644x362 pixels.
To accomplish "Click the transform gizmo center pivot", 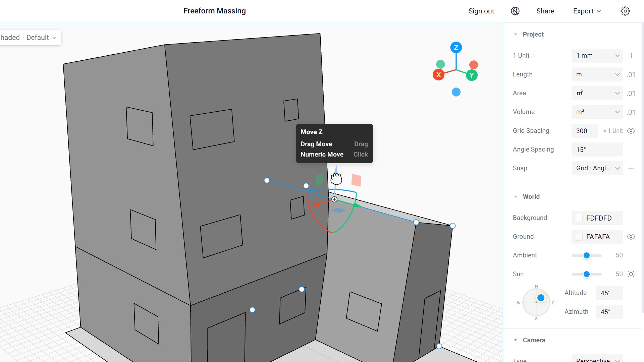I will pos(334,199).
